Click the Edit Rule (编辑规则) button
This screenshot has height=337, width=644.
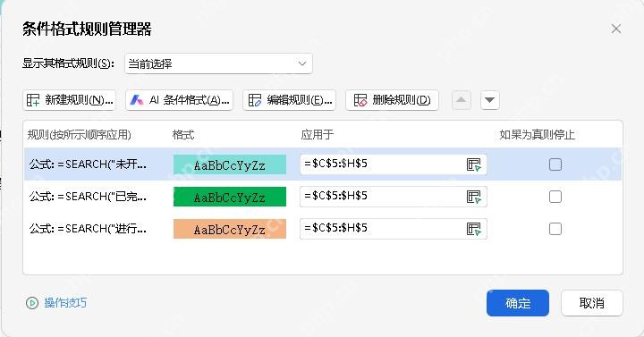point(290,100)
